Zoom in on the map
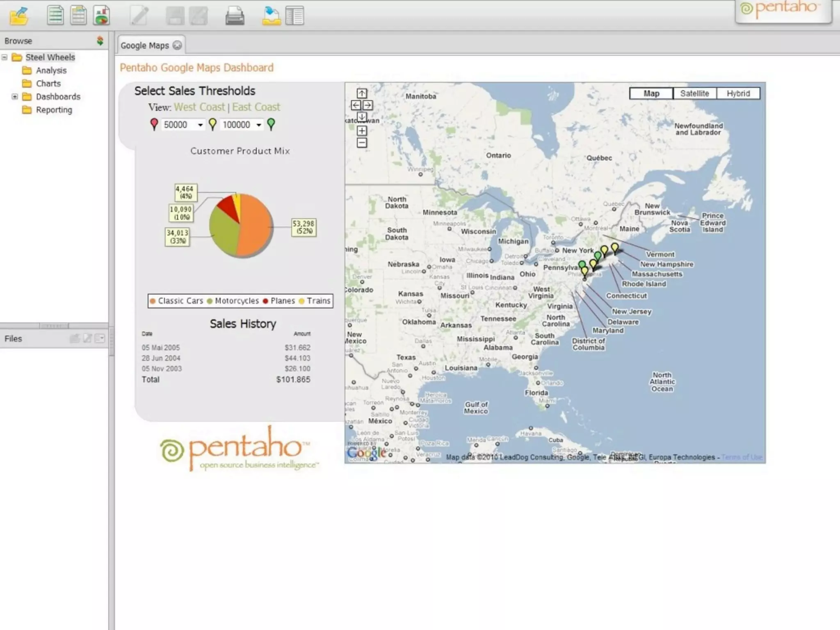Screen dimensions: 840x630 point(362,131)
